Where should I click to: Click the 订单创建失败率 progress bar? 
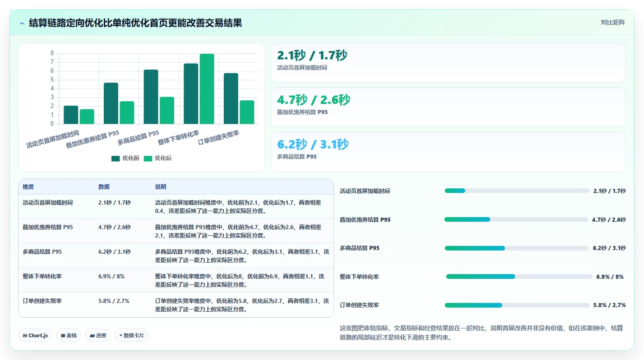pos(518,305)
